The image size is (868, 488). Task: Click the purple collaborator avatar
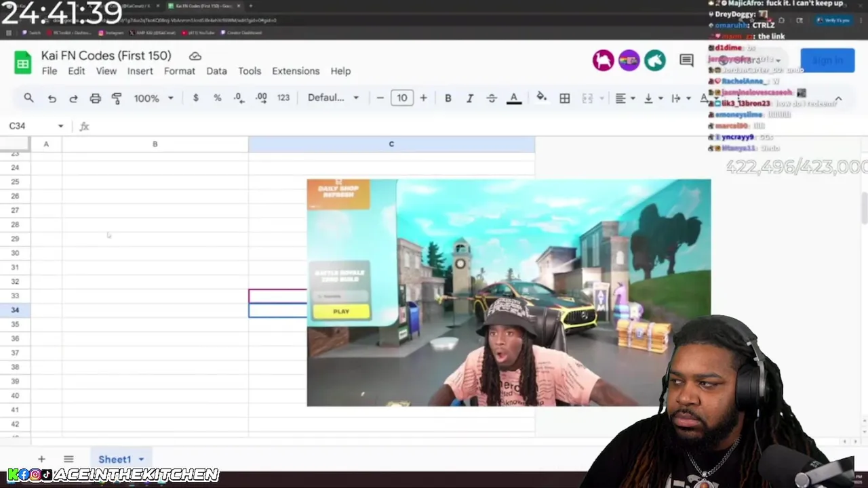click(629, 60)
